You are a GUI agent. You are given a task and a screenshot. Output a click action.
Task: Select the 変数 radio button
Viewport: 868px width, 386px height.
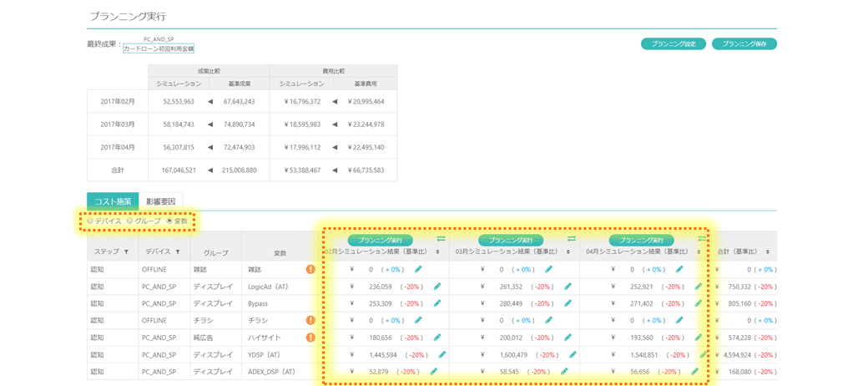point(169,221)
